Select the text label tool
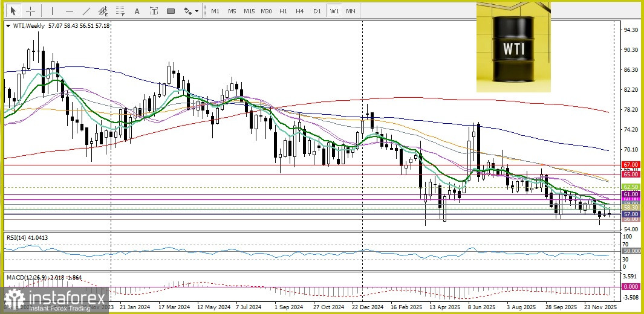644x314 pixels. pyautogui.click(x=154, y=11)
